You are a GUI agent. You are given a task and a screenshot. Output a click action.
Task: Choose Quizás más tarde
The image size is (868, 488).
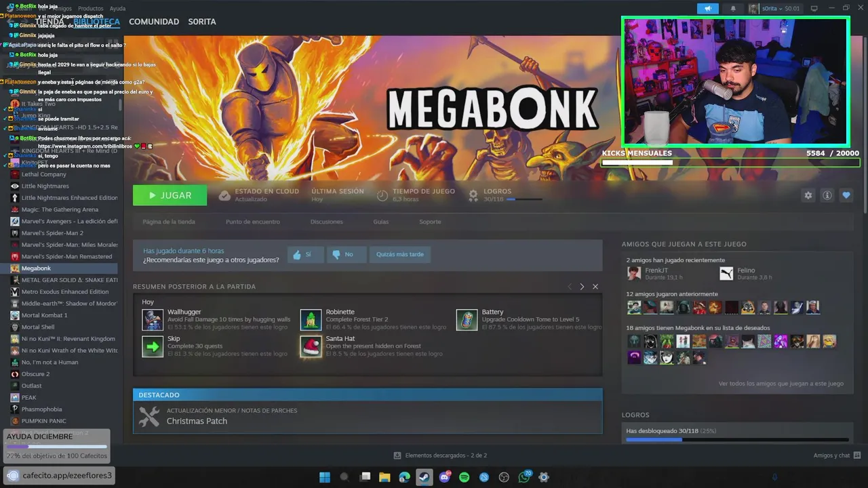(399, 254)
